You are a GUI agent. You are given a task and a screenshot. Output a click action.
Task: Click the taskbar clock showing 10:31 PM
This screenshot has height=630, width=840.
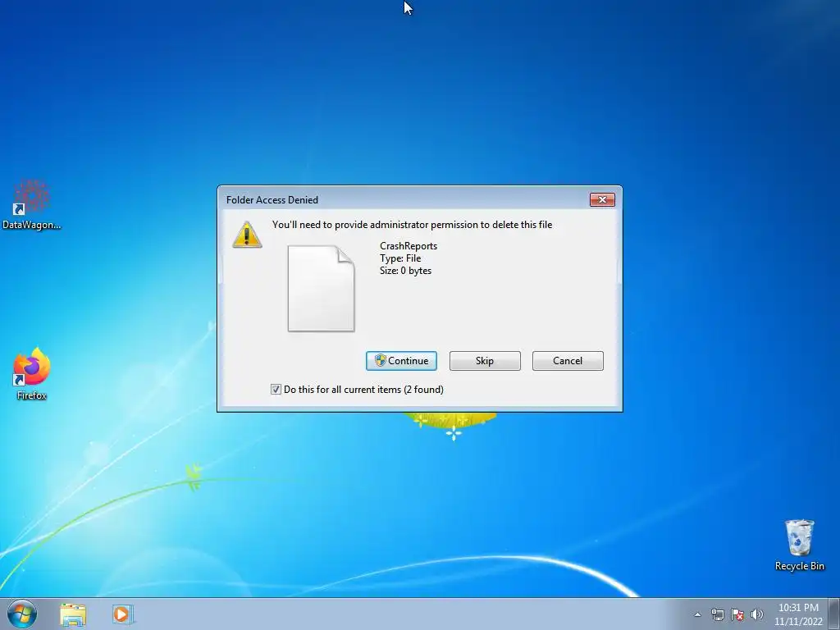pyautogui.click(x=798, y=614)
